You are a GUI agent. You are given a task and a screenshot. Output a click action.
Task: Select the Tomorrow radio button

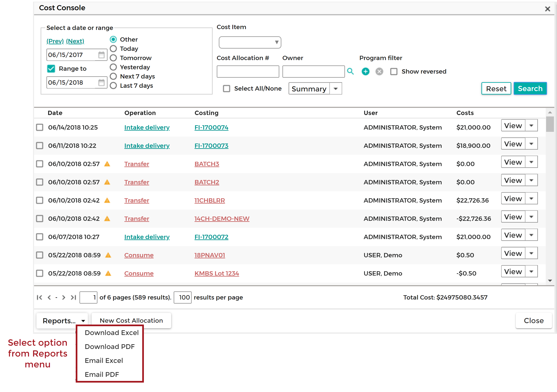point(113,58)
